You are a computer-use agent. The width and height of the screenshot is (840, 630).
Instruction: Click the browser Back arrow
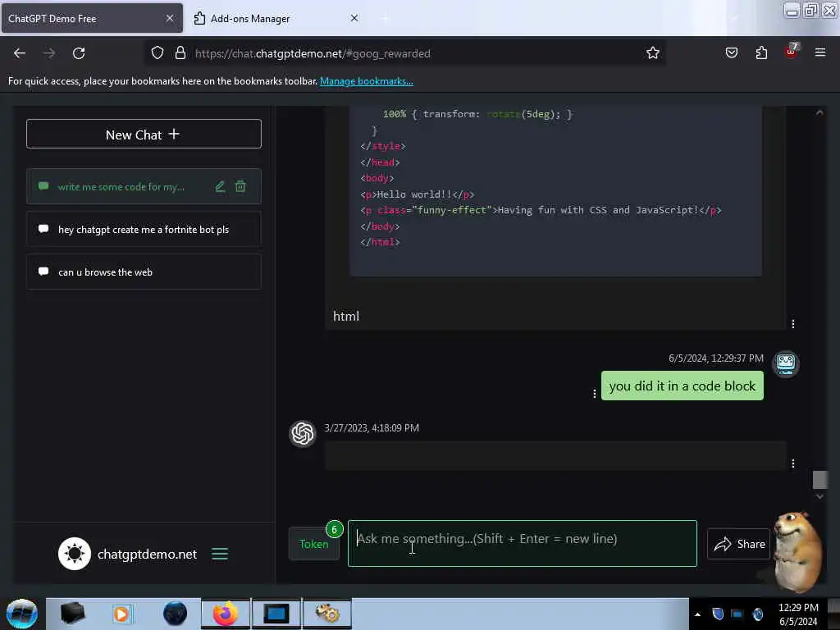pos(20,53)
